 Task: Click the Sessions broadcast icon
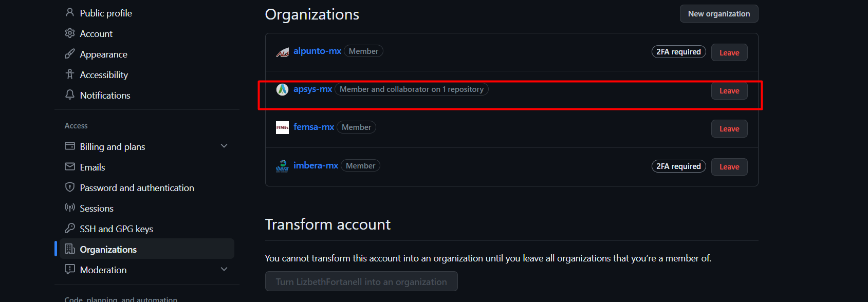pos(70,208)
